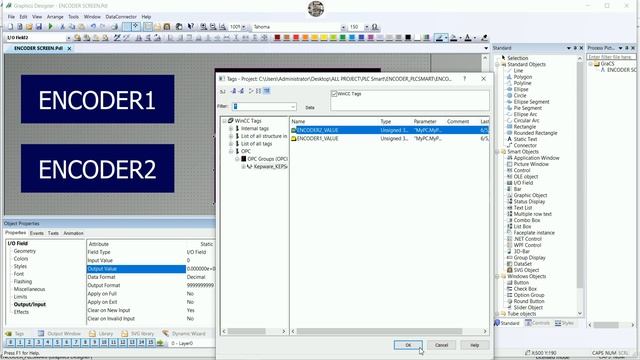Toggle layer 10 visibility button

(x=104, y=343)
